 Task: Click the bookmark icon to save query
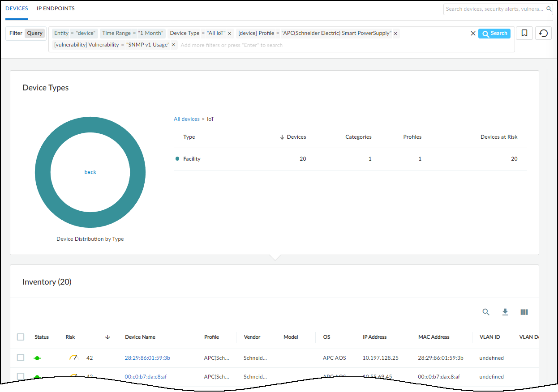coord(524,33)
